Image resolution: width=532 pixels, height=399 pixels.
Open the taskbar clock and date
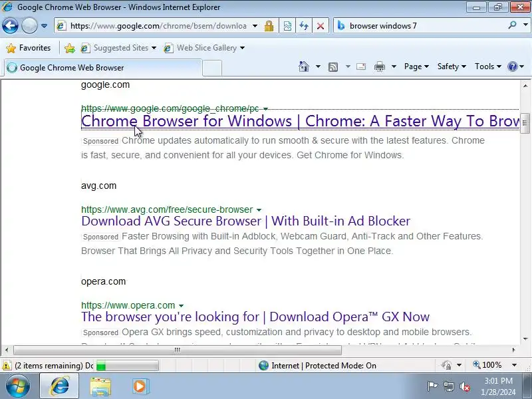coord(498,386)
